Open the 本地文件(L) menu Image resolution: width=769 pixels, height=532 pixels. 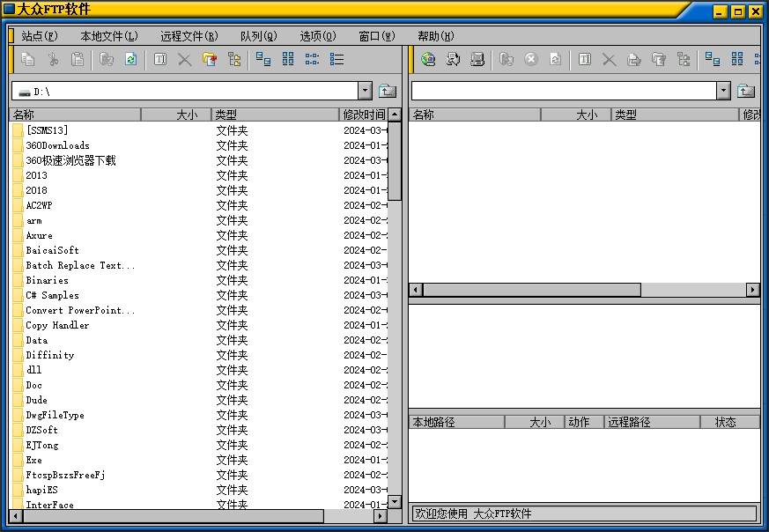(109, 36)
